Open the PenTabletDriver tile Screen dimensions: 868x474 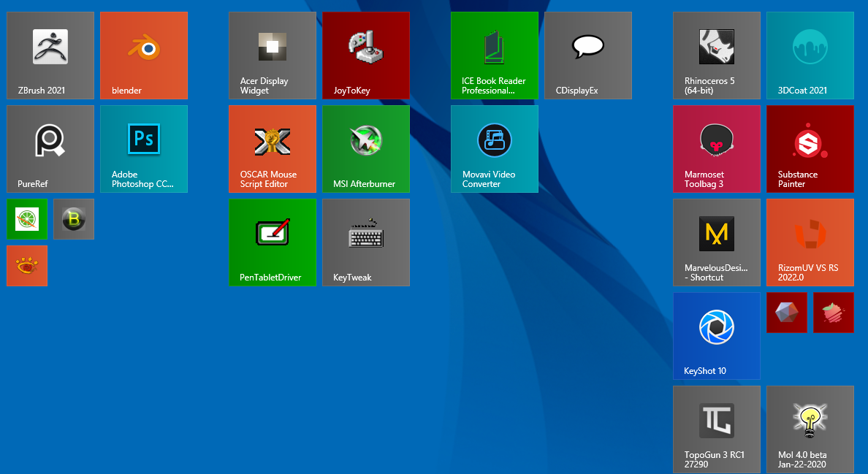(273, 242)
